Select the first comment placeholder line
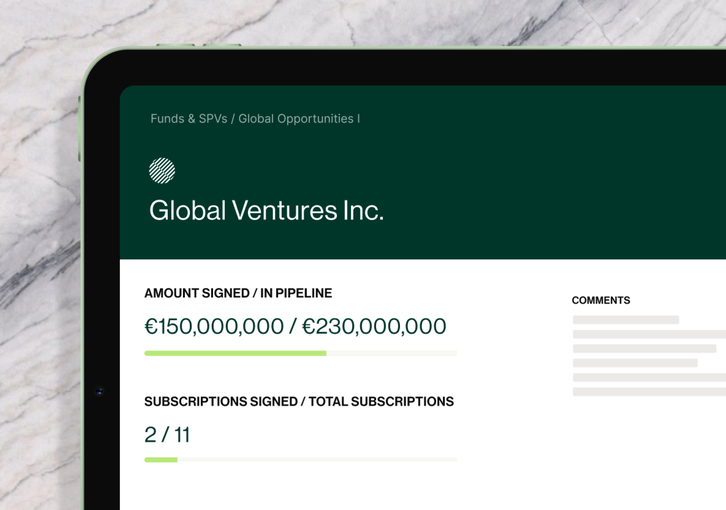This screenshot has width=726, height=510. point(626,320)
